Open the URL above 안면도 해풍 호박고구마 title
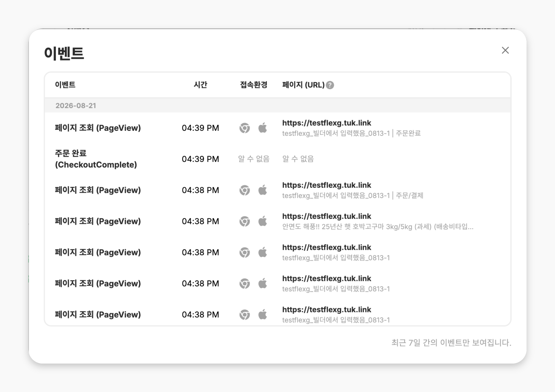 click(x=327, y=216)
